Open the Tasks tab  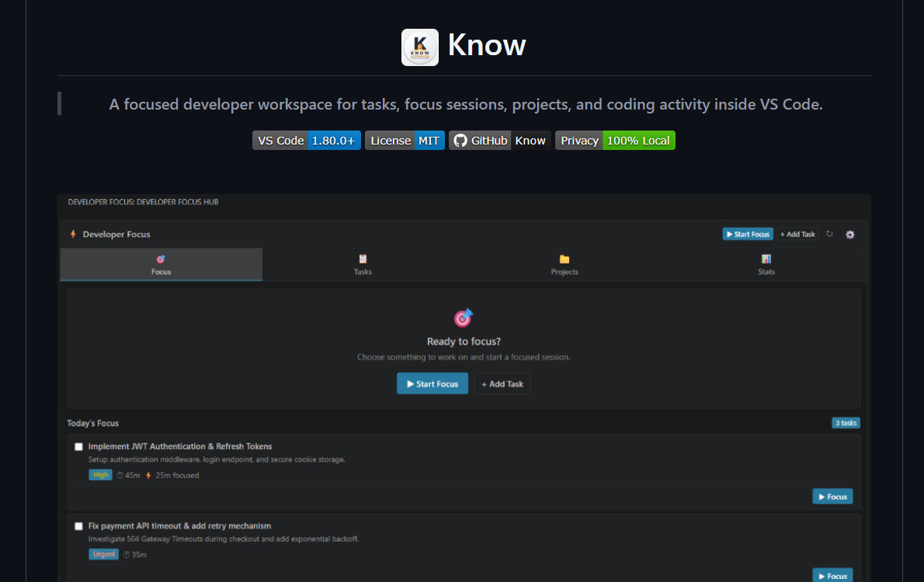[363, 265]
